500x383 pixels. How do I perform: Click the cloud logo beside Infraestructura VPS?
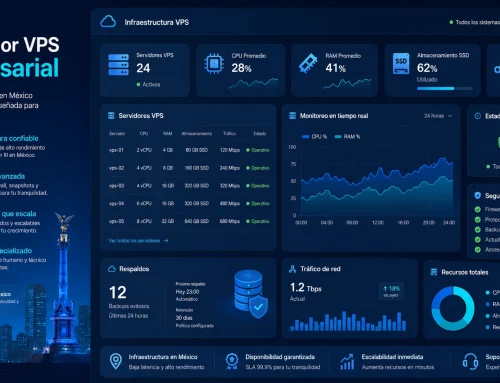pos(108,22)
